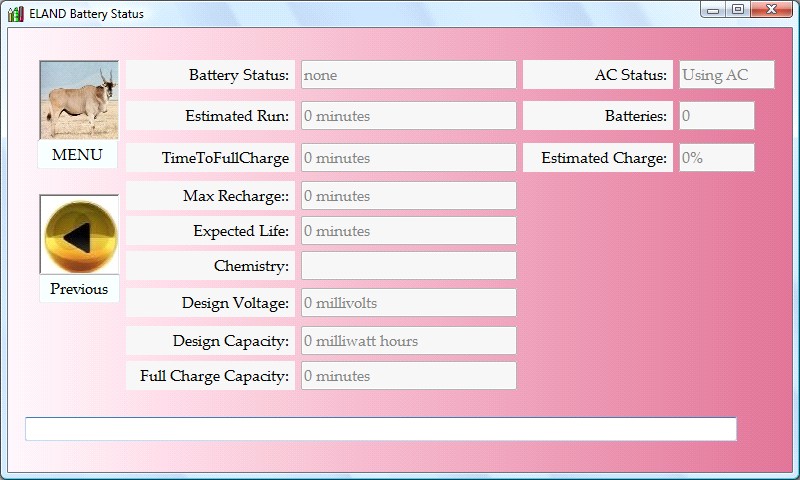
Task: Click the Previous text label
Action: pyautogui.click(x=79, y=289)
